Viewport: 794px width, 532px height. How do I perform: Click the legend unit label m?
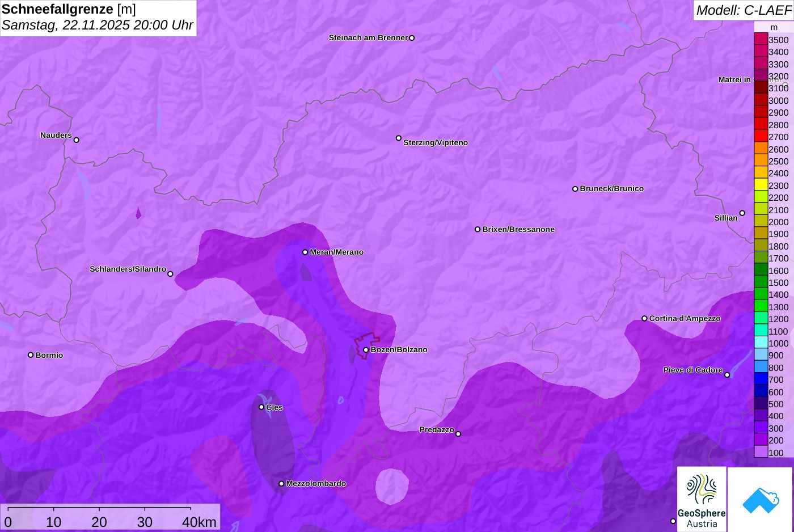pos(774,27)
